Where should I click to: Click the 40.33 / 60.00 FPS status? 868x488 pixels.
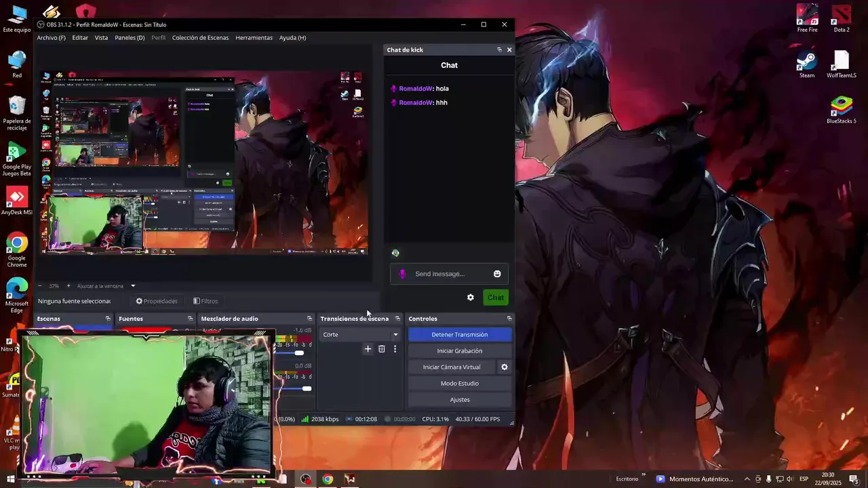pos(477,420)
